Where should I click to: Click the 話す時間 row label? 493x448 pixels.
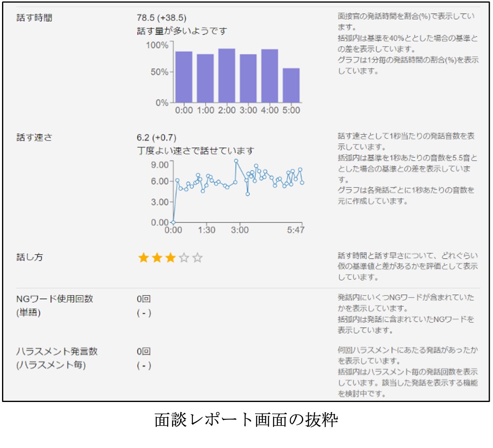[34, 18]
